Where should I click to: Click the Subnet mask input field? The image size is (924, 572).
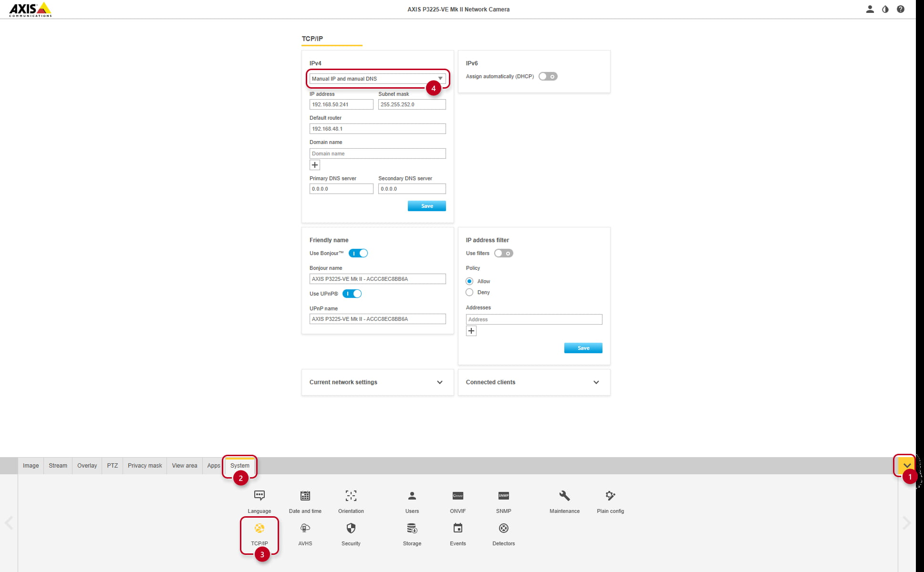(x=412, y=104)
